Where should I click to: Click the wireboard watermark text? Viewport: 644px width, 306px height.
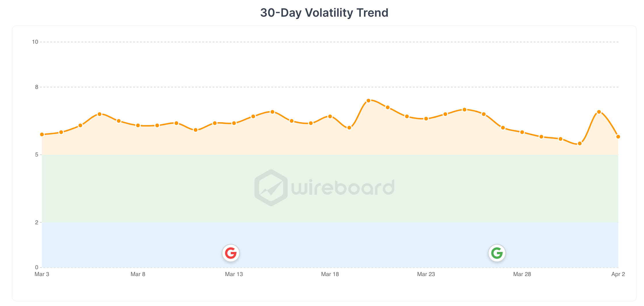343,187
